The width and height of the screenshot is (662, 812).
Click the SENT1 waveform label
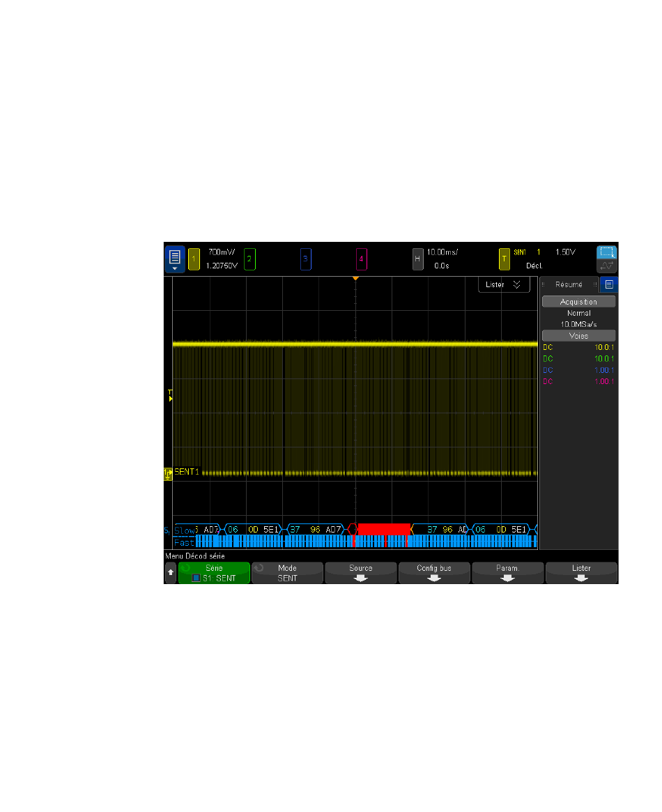186,472
